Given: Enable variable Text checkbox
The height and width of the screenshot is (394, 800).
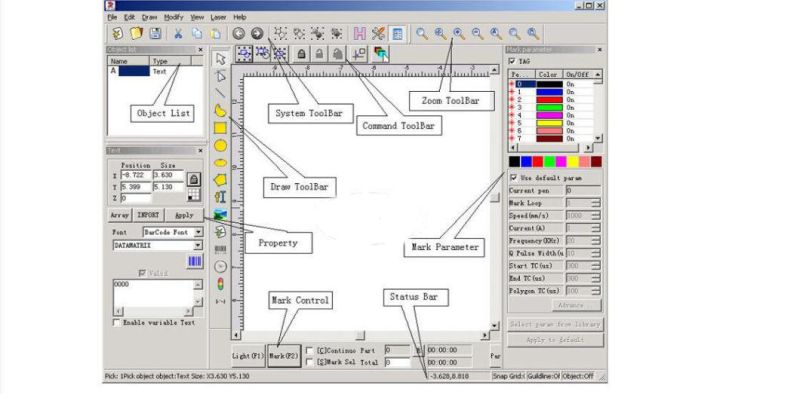Looking at the screenshot, I should point(117,323).
